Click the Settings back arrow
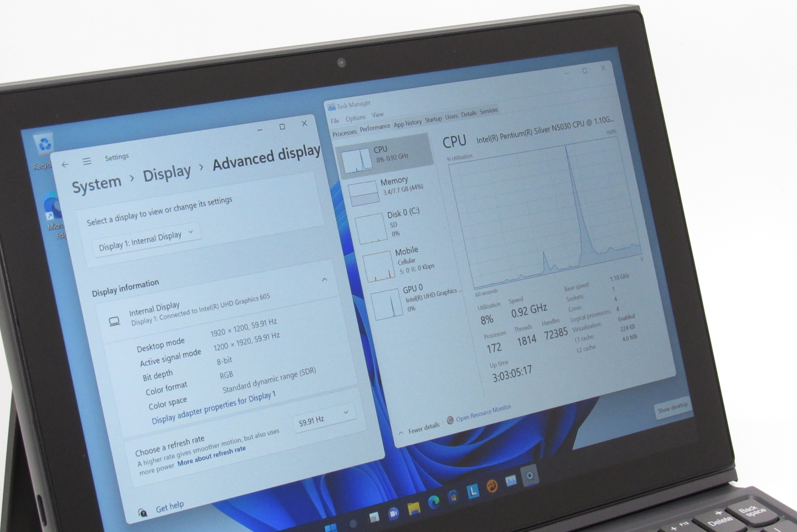 [x=65, y=164]
